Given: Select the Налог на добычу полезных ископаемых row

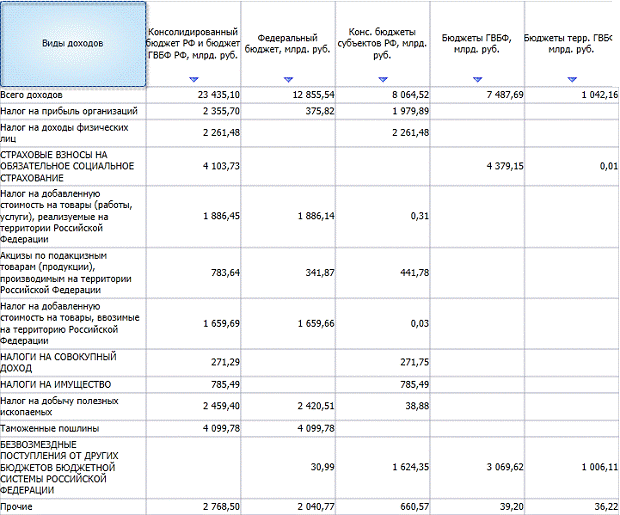Looking at the screenshot, I should tap(59, 406).
